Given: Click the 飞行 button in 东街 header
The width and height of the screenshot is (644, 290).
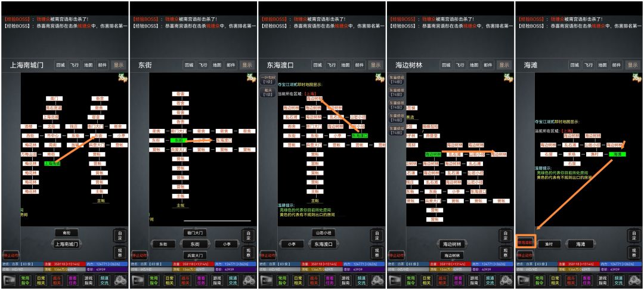Looking at the screenshot, I should 203,65.
